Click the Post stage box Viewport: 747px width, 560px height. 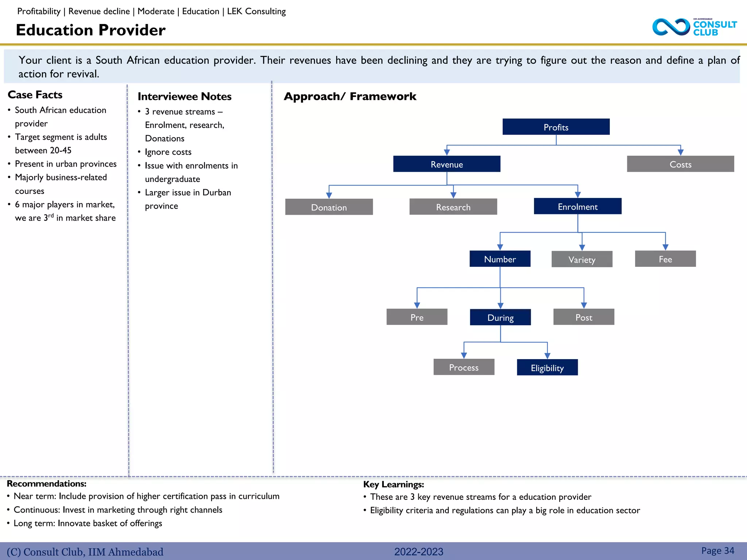click(584, 317)
